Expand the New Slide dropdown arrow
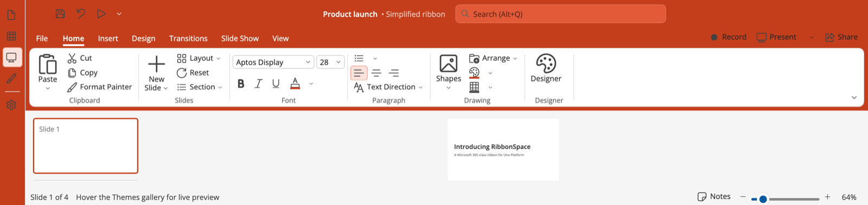The image size is (868, 205). pyautogui.click(x=165, y=88)
